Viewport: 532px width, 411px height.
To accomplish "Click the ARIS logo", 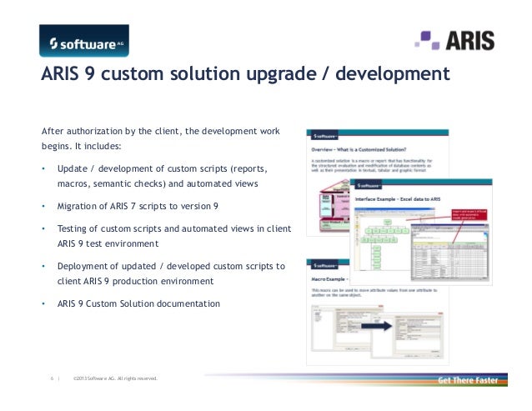I will (x=454, y=40).
